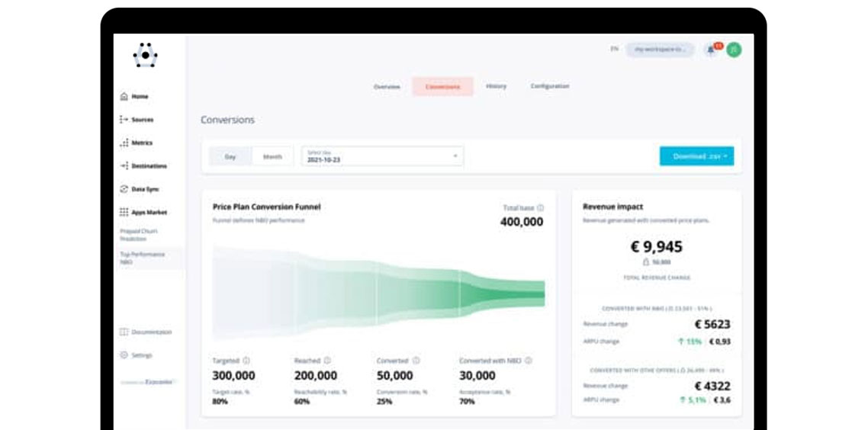Image resolution: width=868 pixels, height=430 pixels.
Task: Open the Documentation link
Action: [146, 332]
